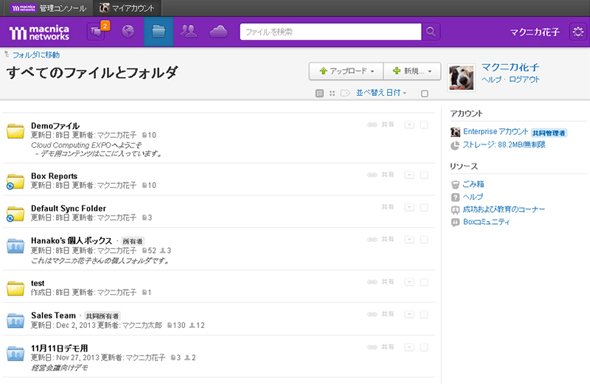Open the Boxコミュニティ link
The height and width of the screenshot is (384, 590).
pyautogui.click(x=486, y=222)
